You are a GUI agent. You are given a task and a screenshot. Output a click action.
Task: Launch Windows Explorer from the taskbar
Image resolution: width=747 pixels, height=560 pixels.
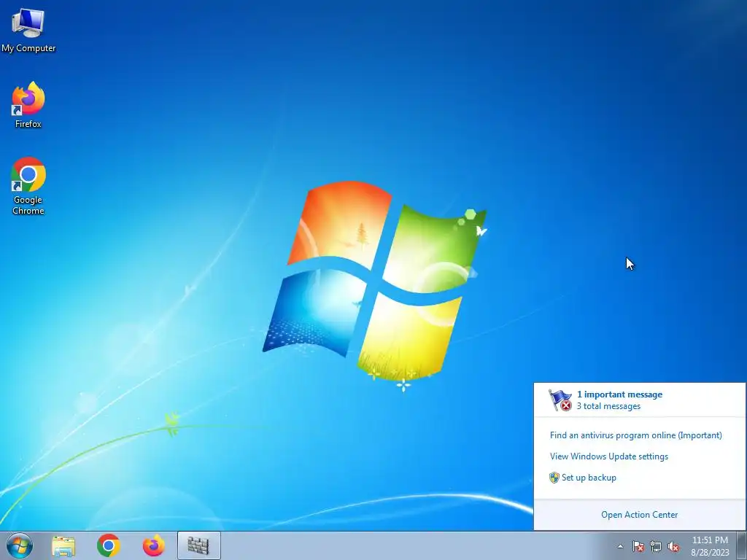63,545
